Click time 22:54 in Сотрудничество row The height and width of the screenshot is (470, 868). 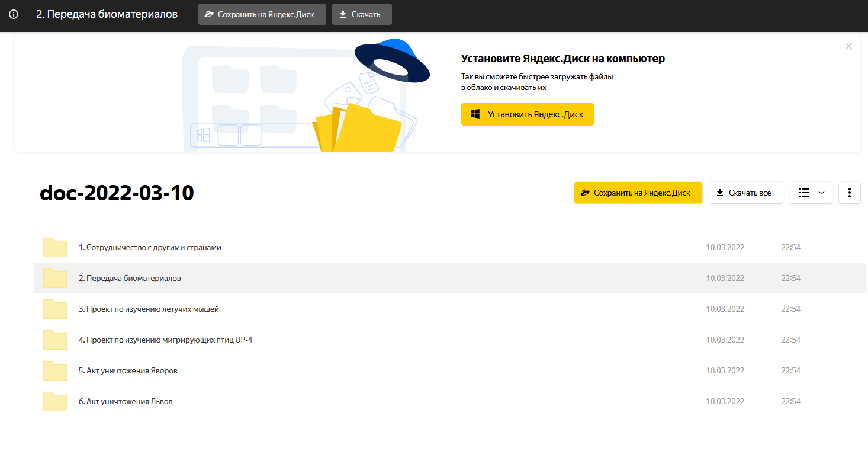(790, 247)
